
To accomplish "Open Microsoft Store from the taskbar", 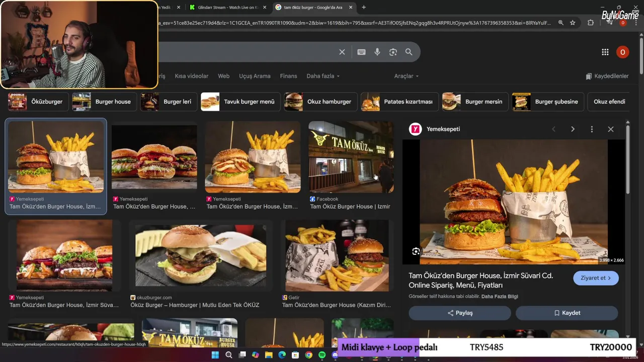I will coord(295,355).
